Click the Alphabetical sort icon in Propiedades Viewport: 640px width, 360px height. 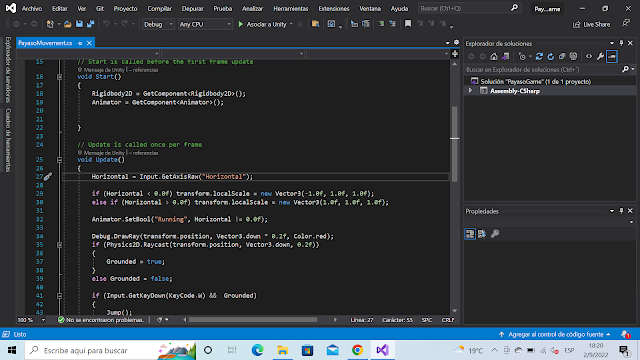click(x=482, y=234)
